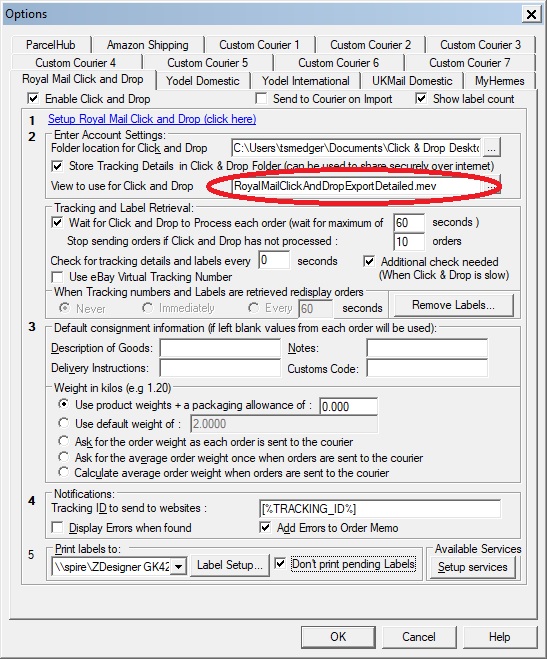Screen dimensions: 547x659
Task: Click the Delivery Instructions field
Action: tap(220, 368)
